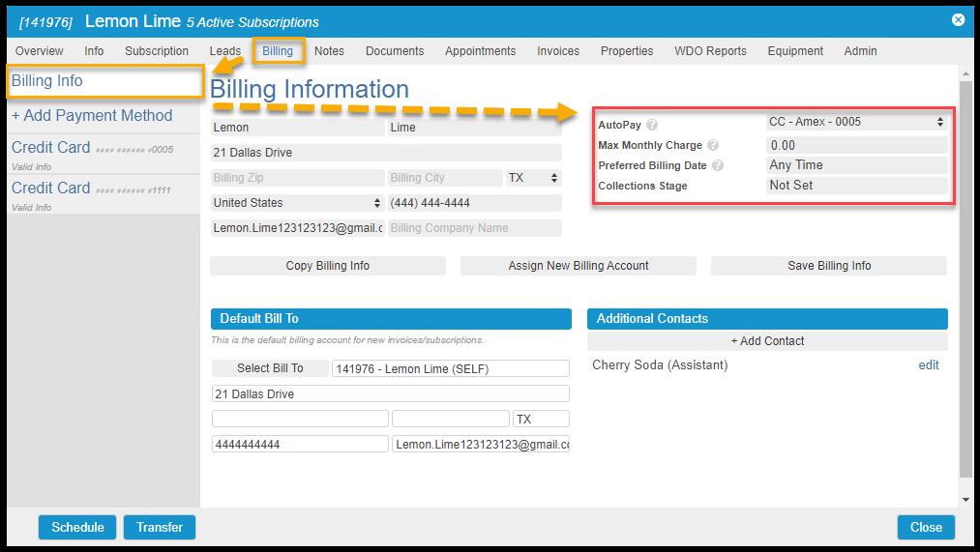Click the scroll down arrow on right scrollbar
This screenshot has width=980, height=552.
click(965, 500)
